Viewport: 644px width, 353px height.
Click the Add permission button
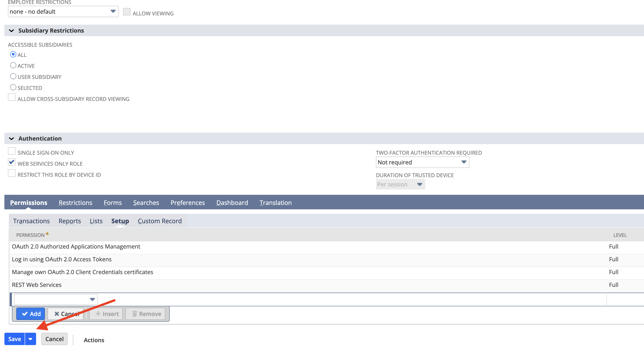31,314
